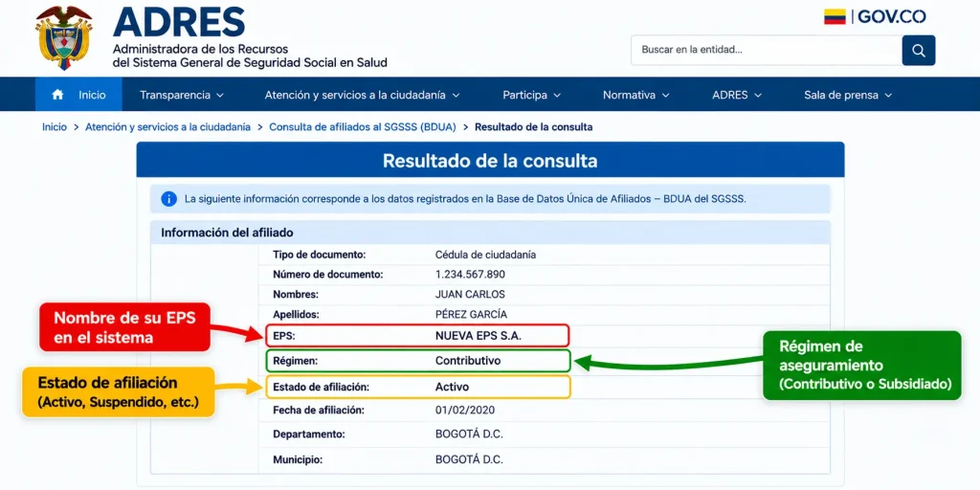Image resolution: width=980 pixels, height=490 pixels.
Task: Click the 'Información del afiliado' section header
Action: pos(227,233)
